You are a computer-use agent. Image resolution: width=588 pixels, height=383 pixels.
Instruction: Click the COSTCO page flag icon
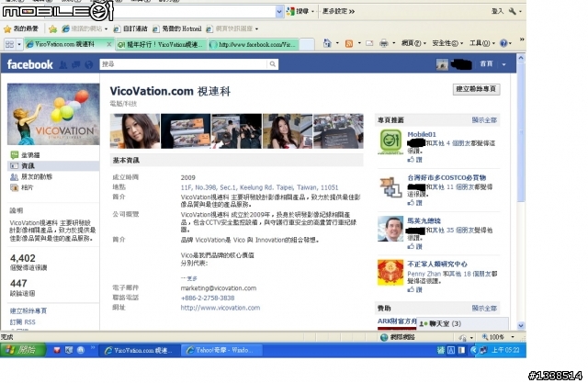tap(390, 186)
